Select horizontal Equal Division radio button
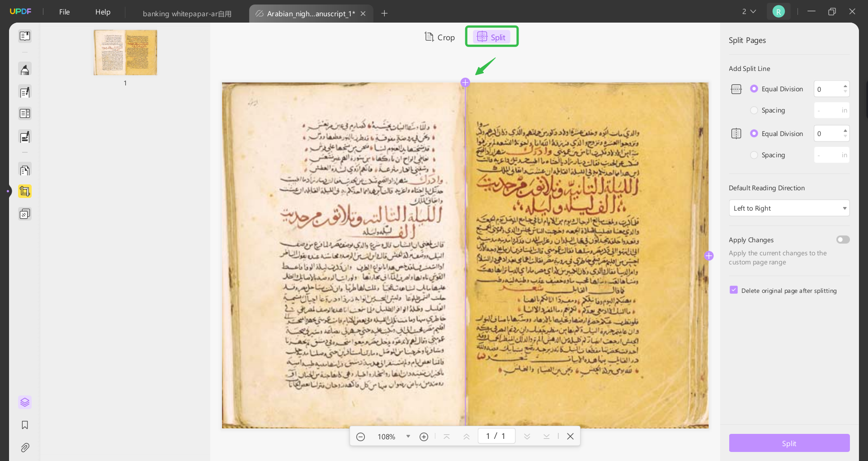This screenshot has width=868, height=461. tap(754, 89)
